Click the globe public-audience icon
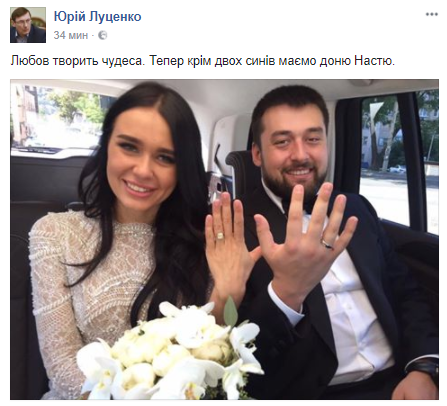The width and height of the screenshot is (447, 406). click(x=103, y=35)
